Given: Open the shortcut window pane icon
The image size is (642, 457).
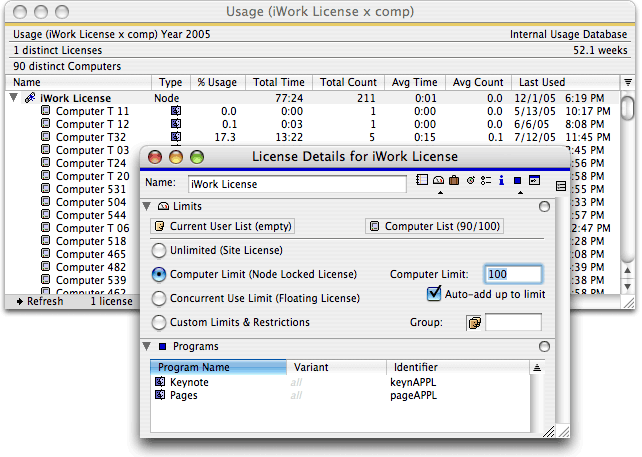Looking at the screenshot, I should [x=534, y=180].
